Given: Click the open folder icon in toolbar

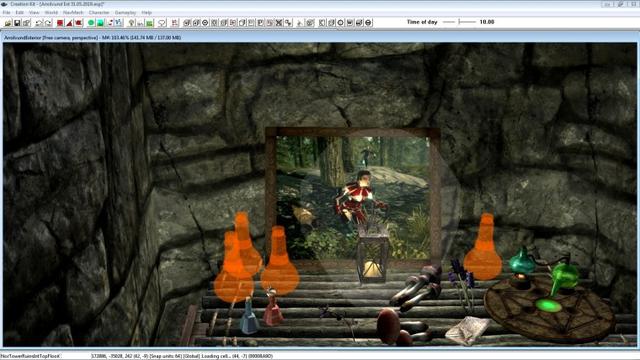Looking at the screenshot, I should 8,23.
